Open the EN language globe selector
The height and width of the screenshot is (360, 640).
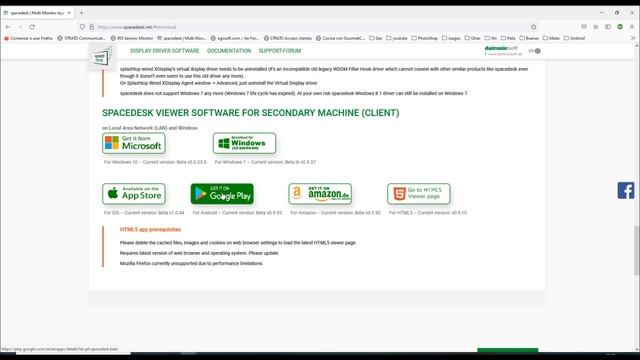535,51
